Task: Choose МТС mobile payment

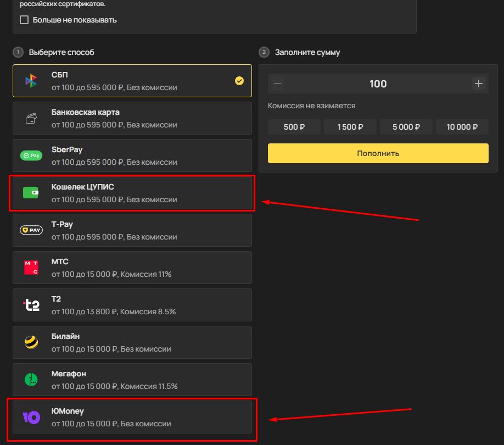Action: tap(132, 268)
